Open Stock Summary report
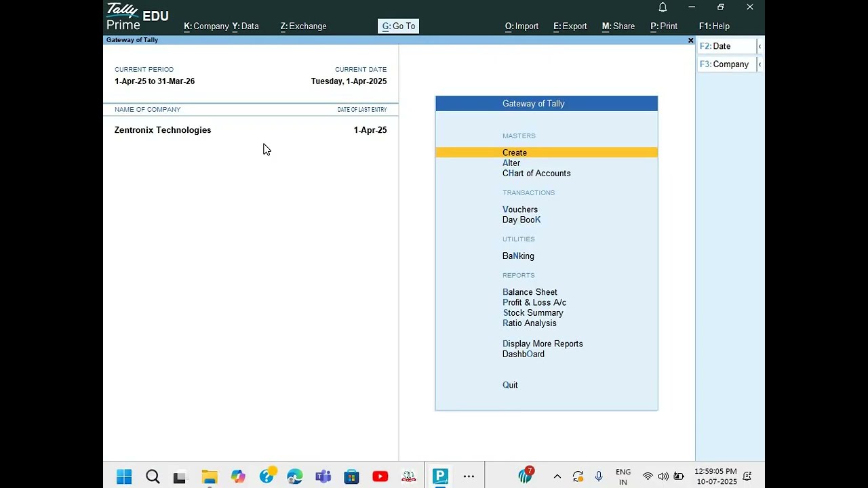 point(533,313)
